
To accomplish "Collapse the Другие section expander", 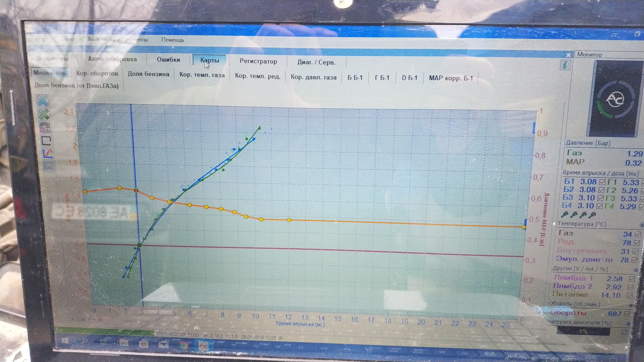I will tap(636, 270).
